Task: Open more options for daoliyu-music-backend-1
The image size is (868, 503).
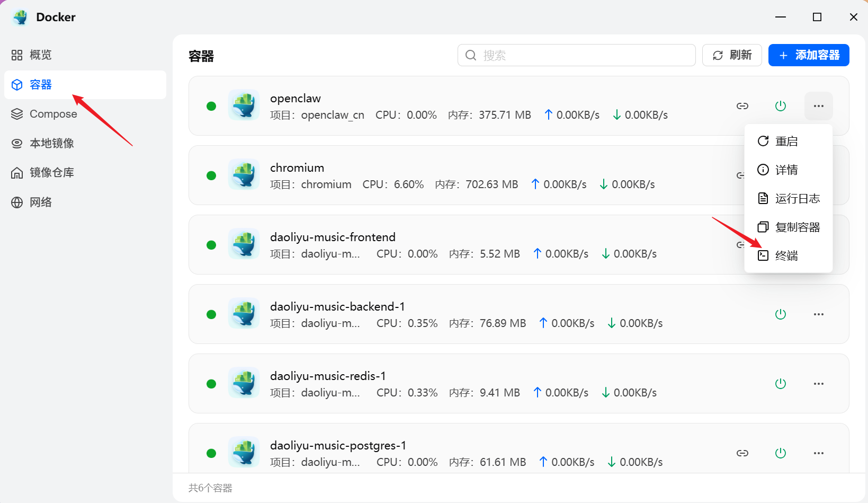Action: pyautogui.click(x=819, y=314)
